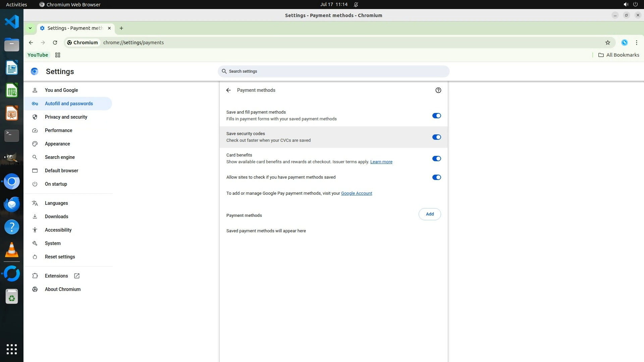Reload the settings page
Viewport: 644px width, 362px height.
[55, 43]
